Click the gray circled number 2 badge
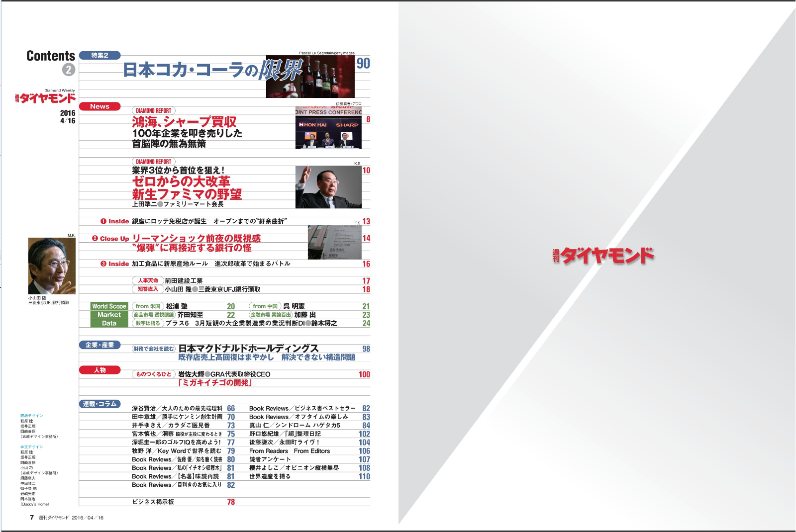 pyautogui.click(x=69, y=70)
